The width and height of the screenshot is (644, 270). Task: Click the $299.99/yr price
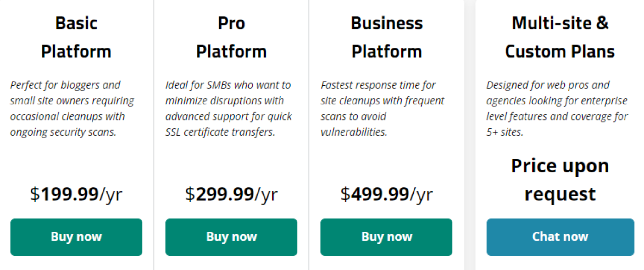point(231,194)
